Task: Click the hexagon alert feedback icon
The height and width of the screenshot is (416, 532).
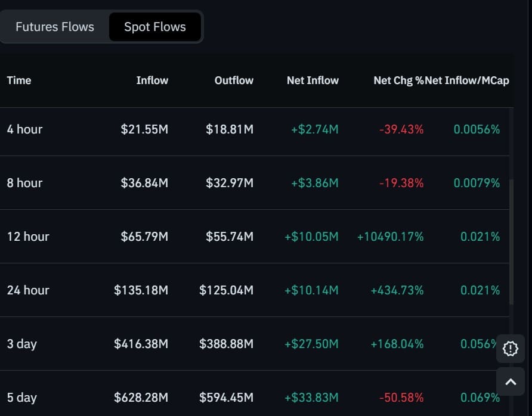Action: tap(511, 349)
